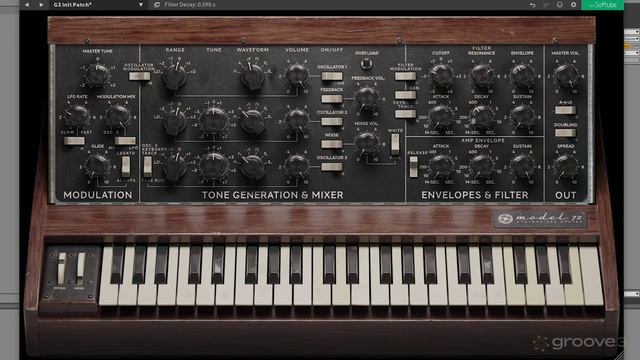Toggle the Filter Modulation switch
The image size is (640, 360).
click(x=405, y=76)
